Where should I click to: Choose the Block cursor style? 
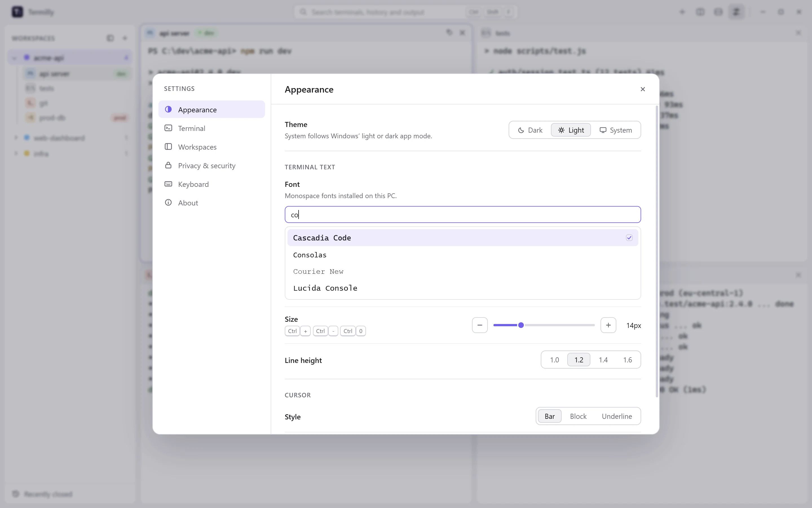point(578,416)
